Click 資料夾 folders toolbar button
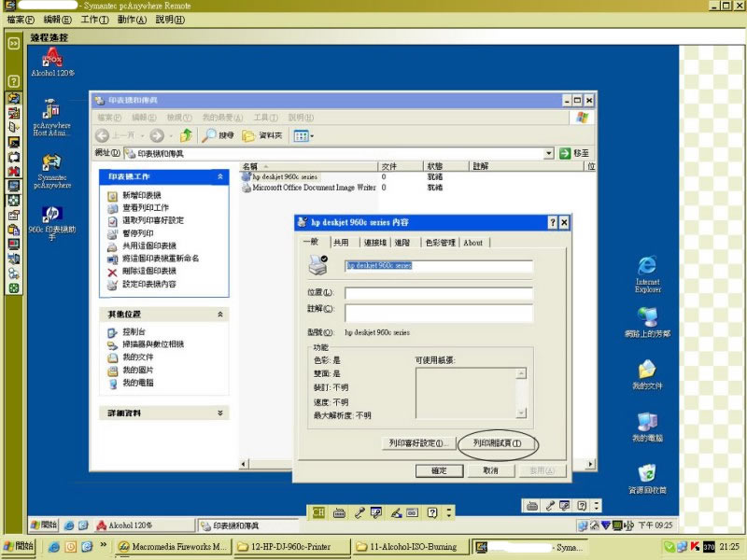The width and height of the screenshot is (747, 560). pos(262,135)
